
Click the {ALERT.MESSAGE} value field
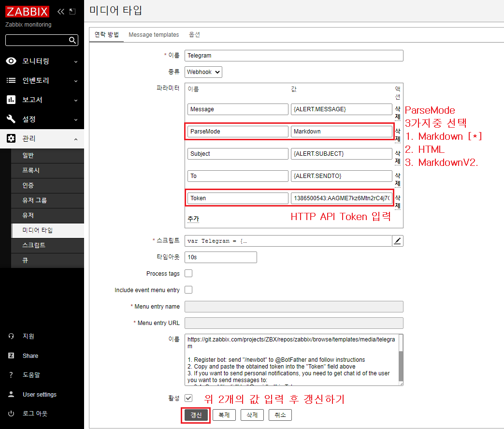[x=341, y=109]
